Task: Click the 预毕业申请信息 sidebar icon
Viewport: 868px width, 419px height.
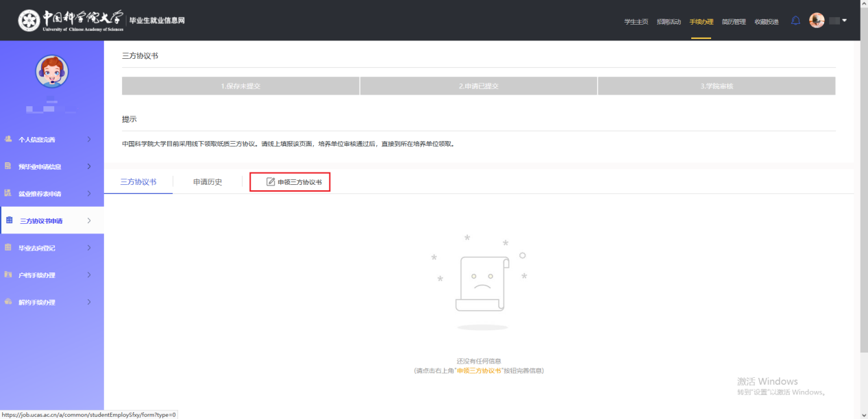Action: click(8, 166)
